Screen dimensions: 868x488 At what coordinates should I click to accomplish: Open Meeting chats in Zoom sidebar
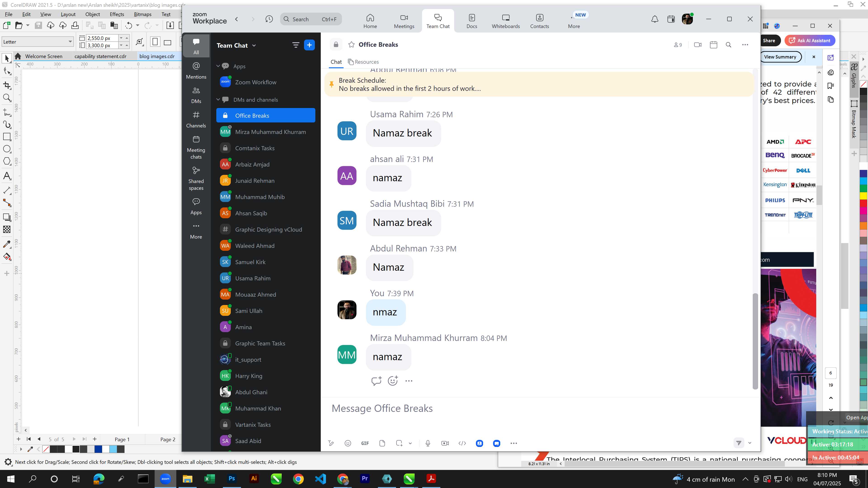point(196,148)
